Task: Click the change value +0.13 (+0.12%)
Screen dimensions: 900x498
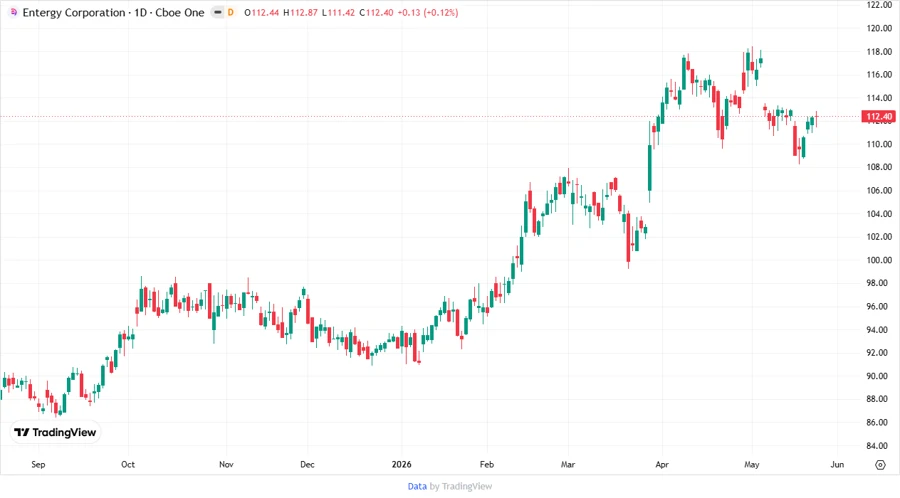Action: click(x=428, y=13)
